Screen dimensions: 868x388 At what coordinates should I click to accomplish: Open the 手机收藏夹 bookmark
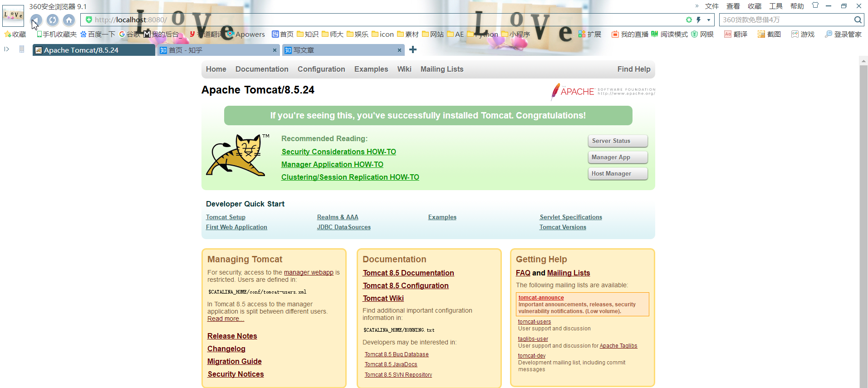point(57,34)
